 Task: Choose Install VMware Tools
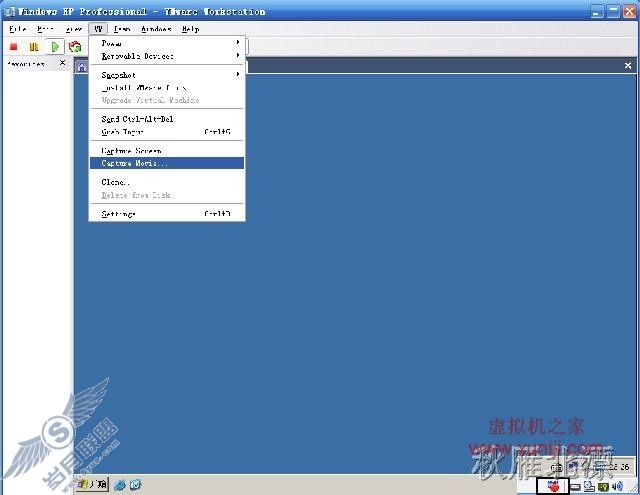point(167,88)
